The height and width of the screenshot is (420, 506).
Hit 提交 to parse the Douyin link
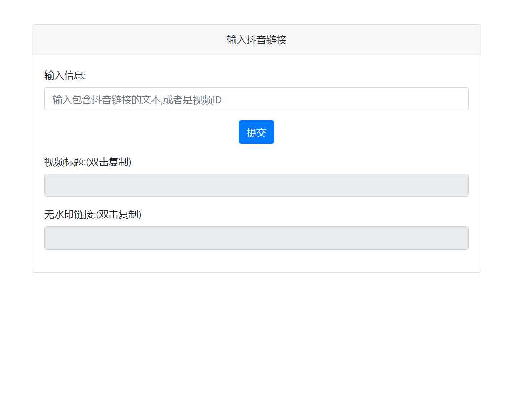[x=256, y=132]
